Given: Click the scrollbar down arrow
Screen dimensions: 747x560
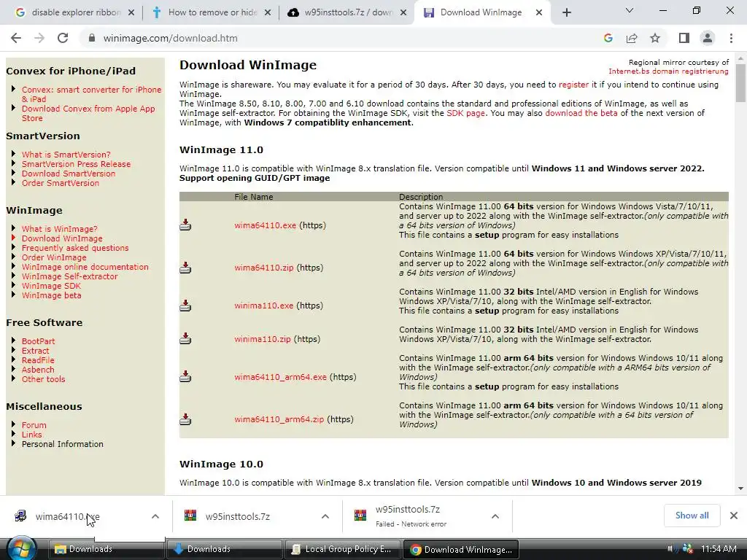Looking at the screenshot, I should [x=740, y=488].
